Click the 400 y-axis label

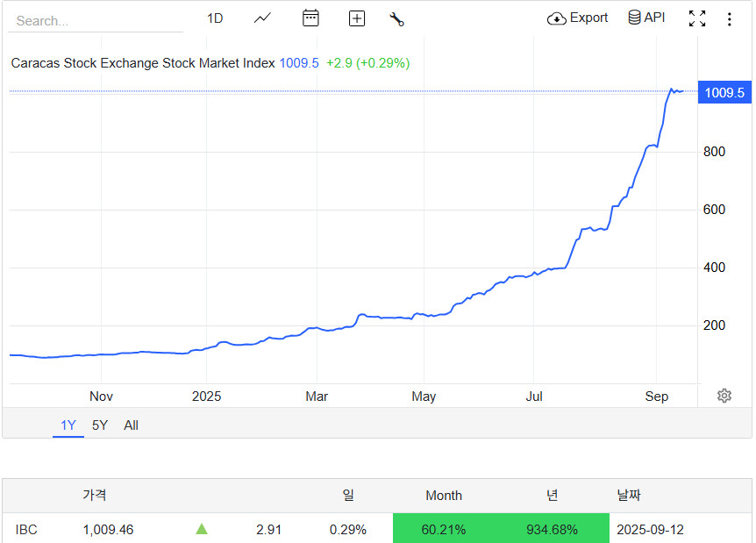[x=714, y=268]
